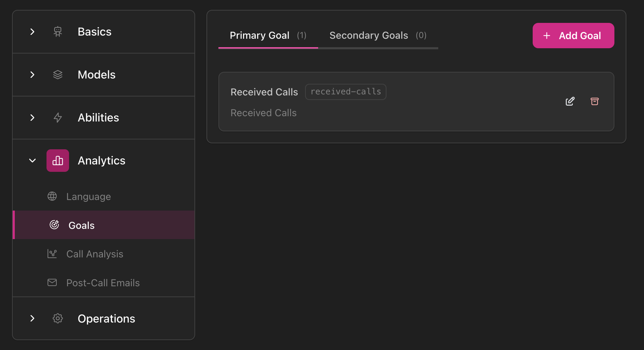Edit the Received Calls goal with pencil icon
Screen dimensions: 644x350
[x=570, y=101]
